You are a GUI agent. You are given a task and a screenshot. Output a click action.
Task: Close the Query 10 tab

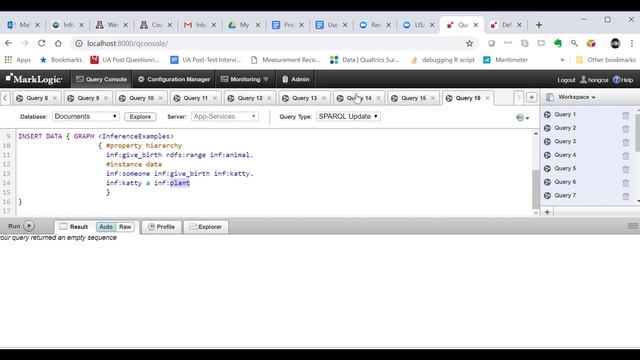[x=160, y=98]
